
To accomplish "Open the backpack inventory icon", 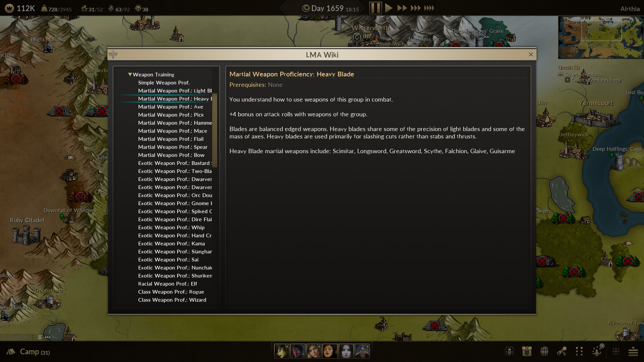I will pyautogui.click(x=527, y=351).
